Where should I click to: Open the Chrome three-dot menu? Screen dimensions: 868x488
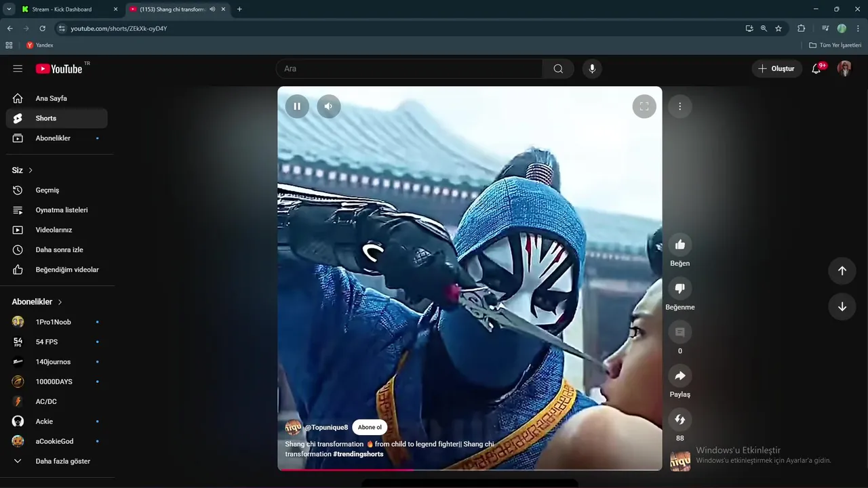pyautogui.click(x=858, y=28)
